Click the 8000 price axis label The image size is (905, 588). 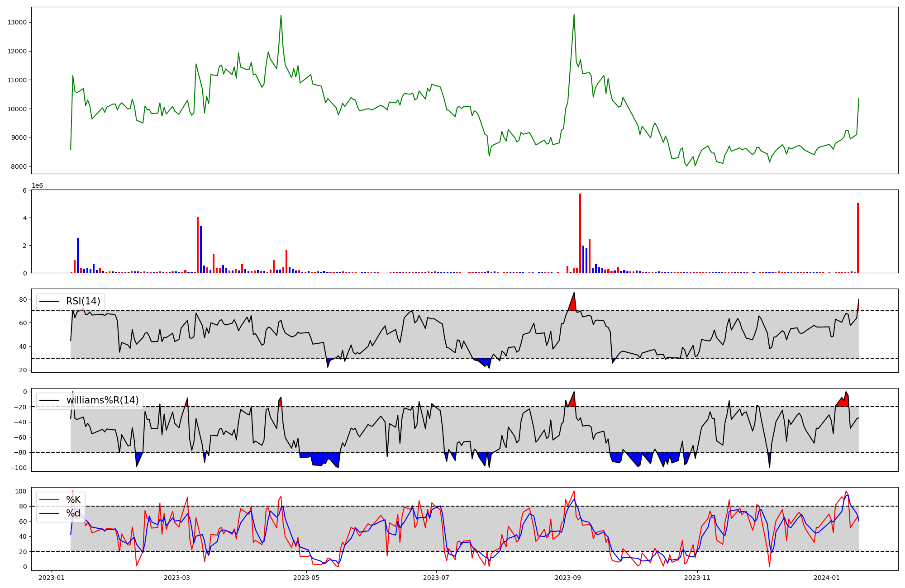click(x=19, y=167)
